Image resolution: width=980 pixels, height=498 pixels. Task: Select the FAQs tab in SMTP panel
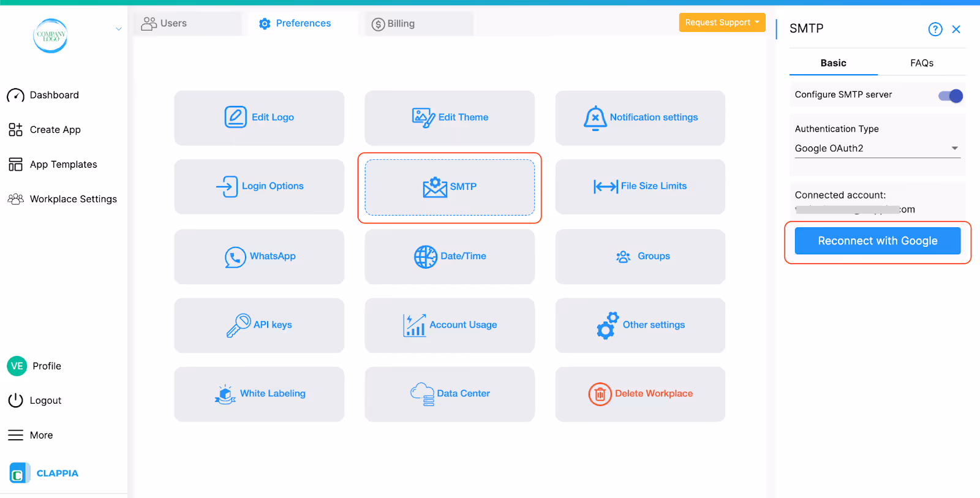922,62
